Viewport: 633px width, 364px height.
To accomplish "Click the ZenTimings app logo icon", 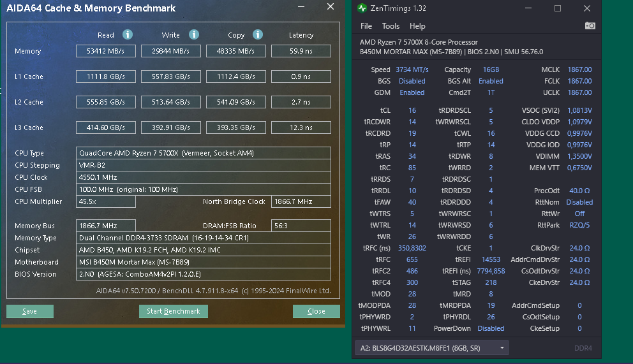I will 362,8.
